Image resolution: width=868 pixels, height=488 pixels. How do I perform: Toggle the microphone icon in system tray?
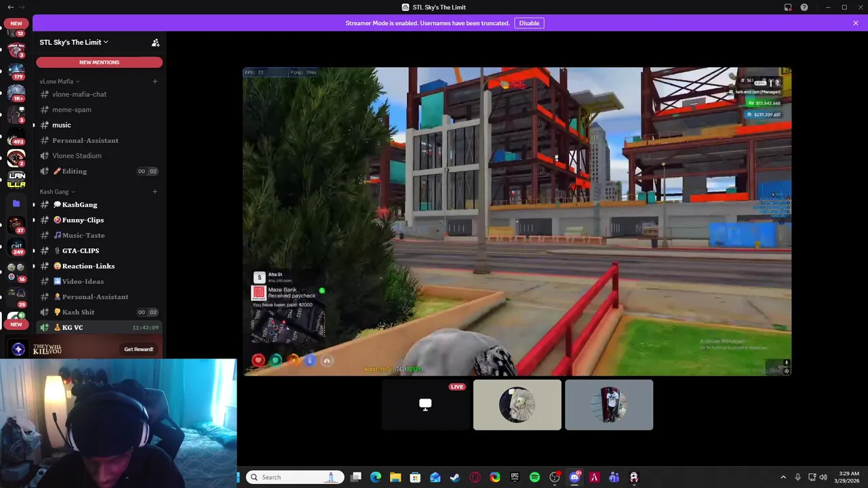tap(797, 477)
